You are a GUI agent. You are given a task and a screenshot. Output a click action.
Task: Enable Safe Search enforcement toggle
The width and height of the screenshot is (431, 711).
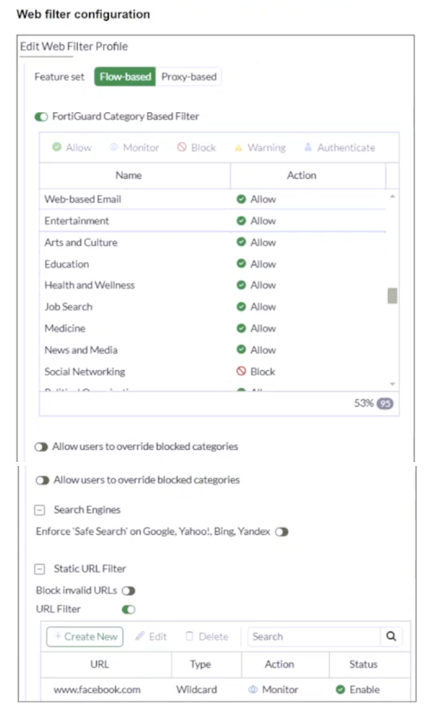point(281,531)
